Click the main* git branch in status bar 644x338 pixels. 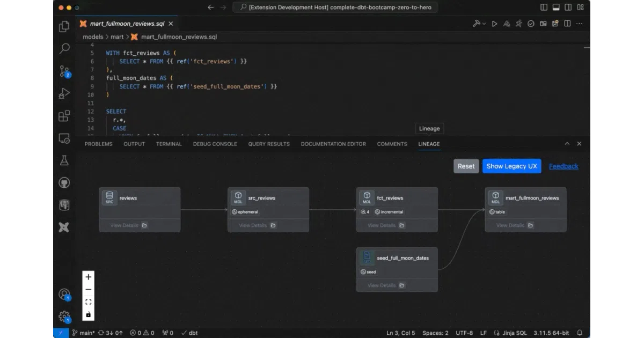(84, 333)
